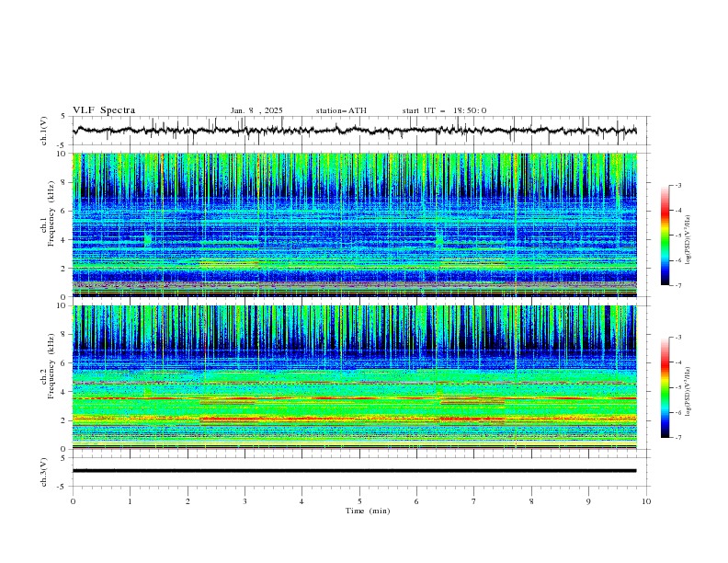Click the "9" tick on the time axis

tap(588, 501)
